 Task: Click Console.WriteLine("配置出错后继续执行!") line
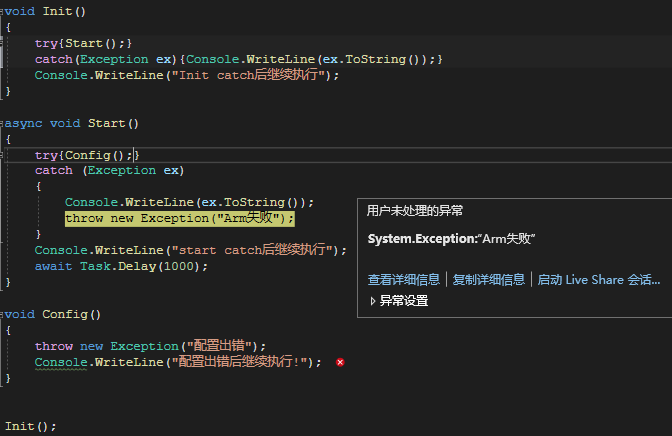point(178,362)
